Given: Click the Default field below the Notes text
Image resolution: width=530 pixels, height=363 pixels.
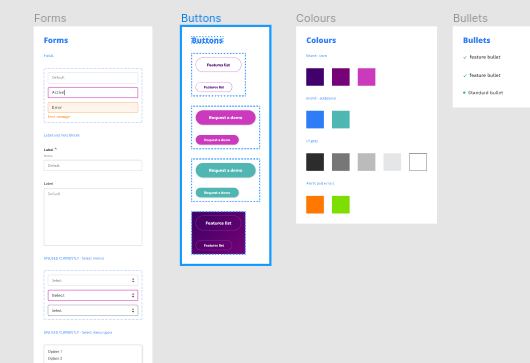Looking at the screenshot, I should click(x=93, y=166).
